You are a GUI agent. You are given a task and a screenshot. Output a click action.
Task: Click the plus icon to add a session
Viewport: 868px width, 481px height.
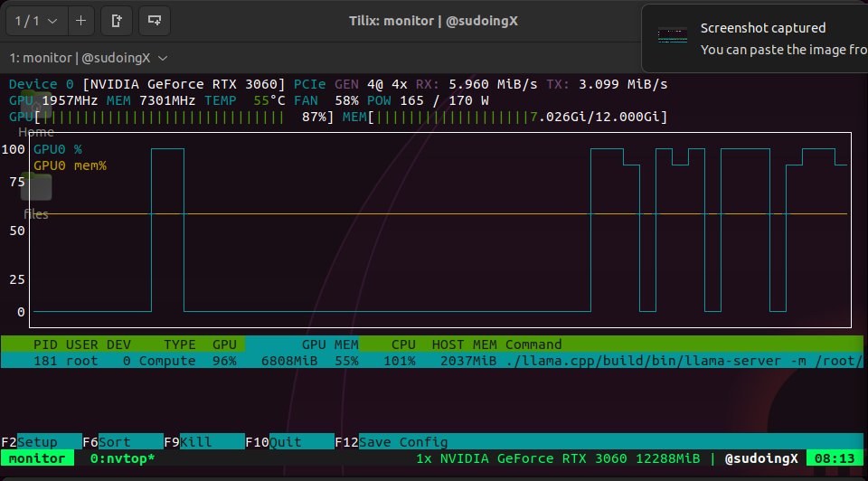tap(81, 19)
